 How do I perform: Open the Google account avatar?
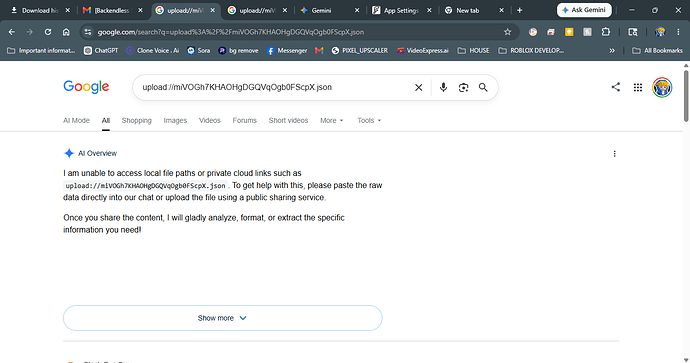(662, 87)
